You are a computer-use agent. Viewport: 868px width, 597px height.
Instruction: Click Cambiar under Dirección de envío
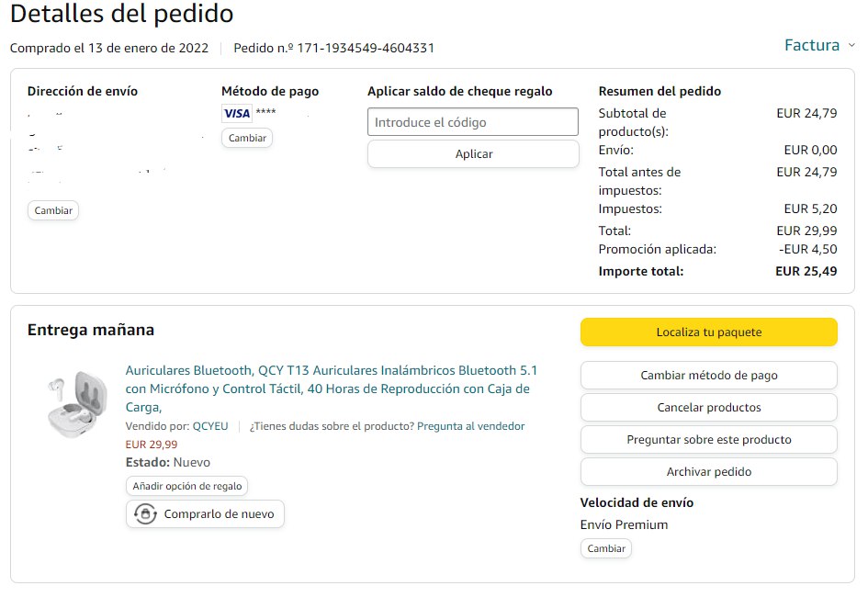point(53,210)
